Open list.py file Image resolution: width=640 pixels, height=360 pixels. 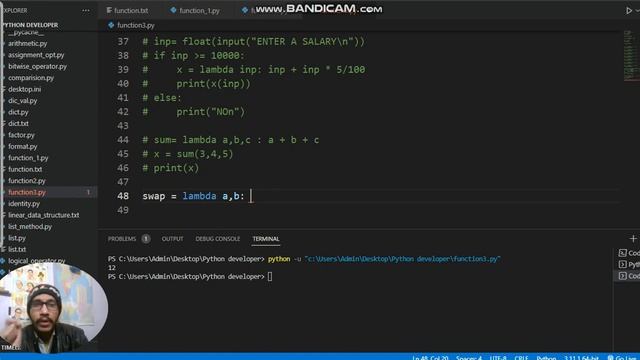pyautogui.click(x=17, y=238)
